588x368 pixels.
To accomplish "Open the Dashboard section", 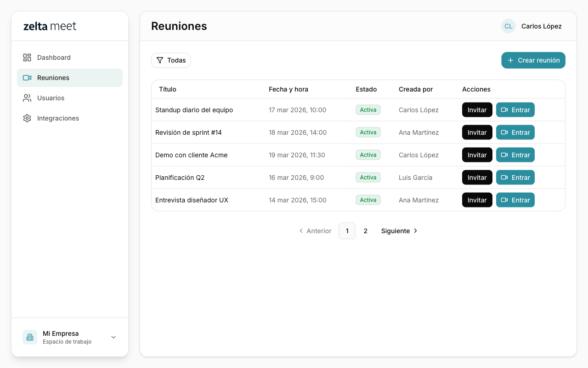I will 54,57.
